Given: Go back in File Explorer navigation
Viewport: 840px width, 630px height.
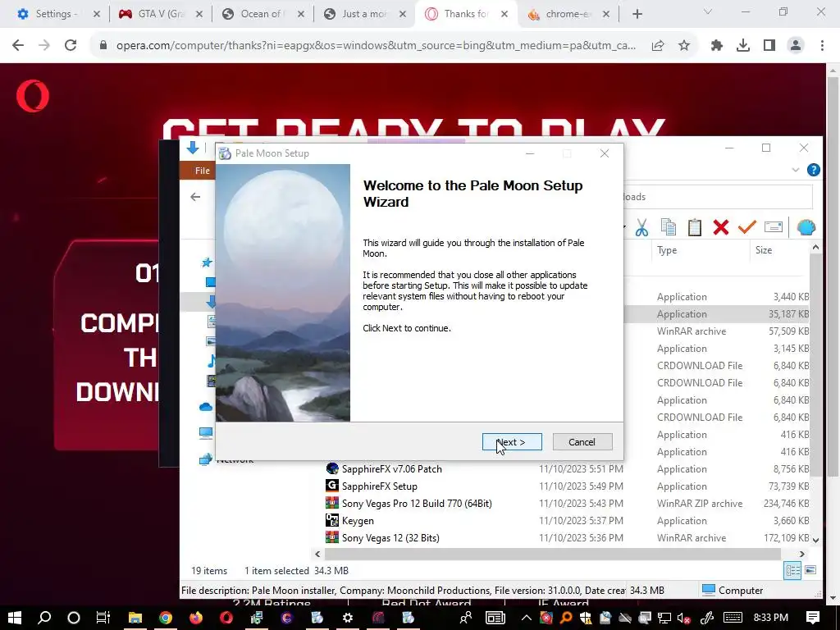Looking at the screenshot, I should 195,197.
